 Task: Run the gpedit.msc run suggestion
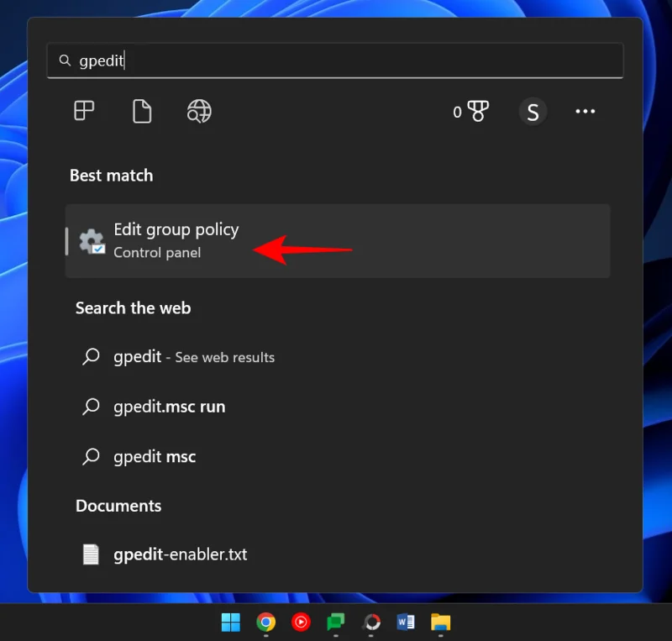coord(169,406)
